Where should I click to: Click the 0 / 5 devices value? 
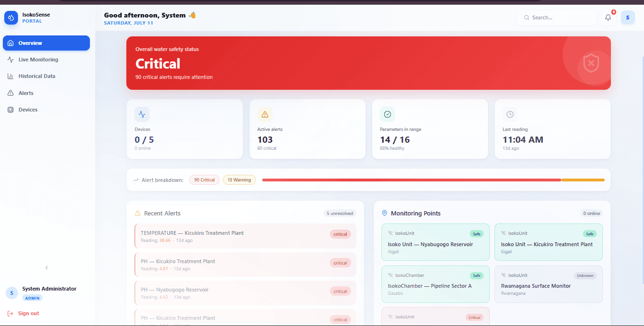pyautogui.click(x=144, y=140)
